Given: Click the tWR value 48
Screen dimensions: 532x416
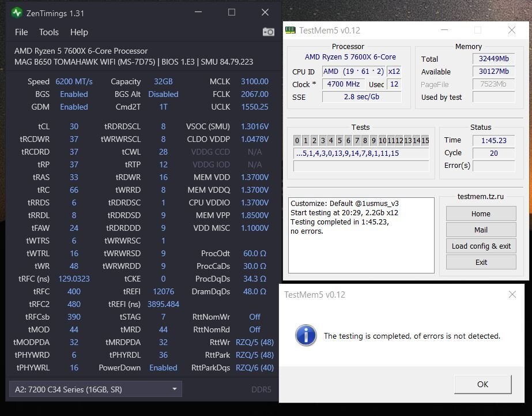Looking at the screenshot, I should point(74,266).
